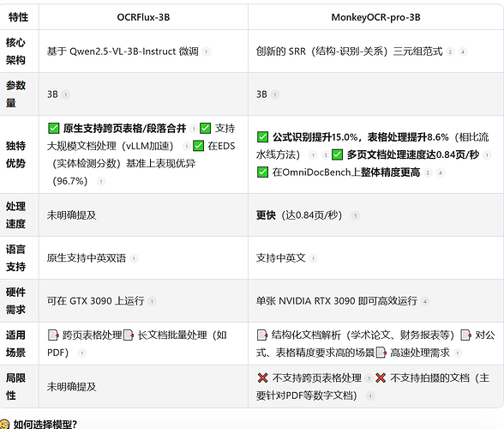
Task: Click green check before 支持 大规模文档处理
Action: (x=206, y=128)
